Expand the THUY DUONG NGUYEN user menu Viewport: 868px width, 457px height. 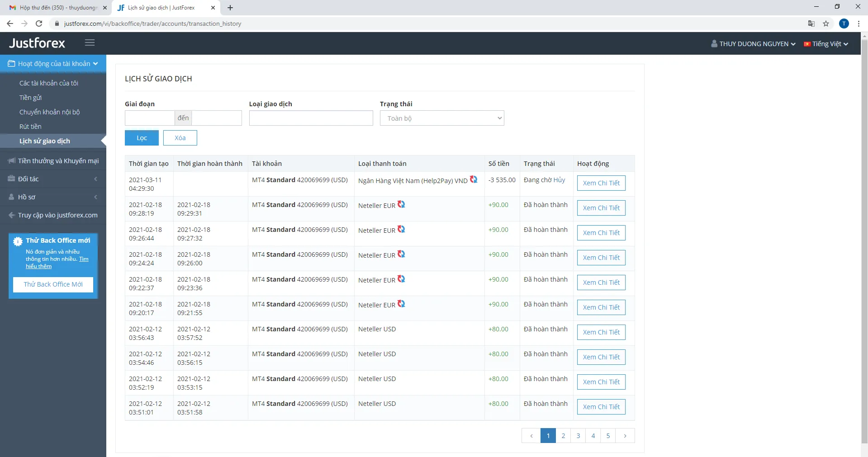[753, 44]
